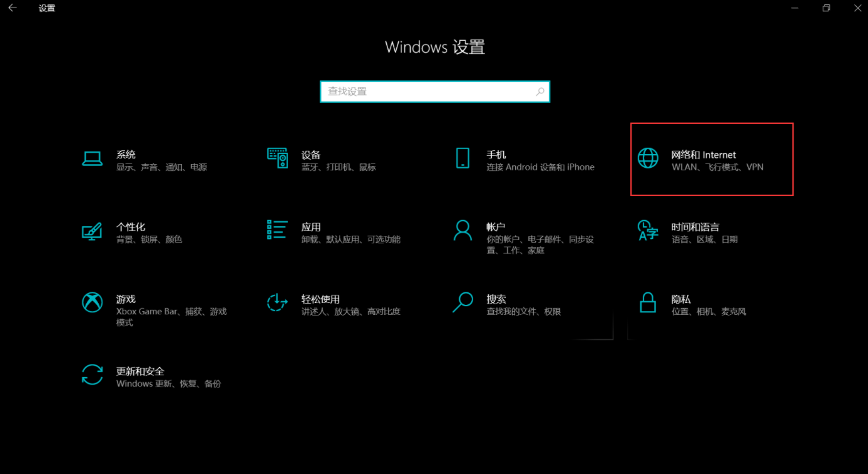Open the 轻松使用 icon
This screenshot has width=868, height=474.
tap(277, 302)
